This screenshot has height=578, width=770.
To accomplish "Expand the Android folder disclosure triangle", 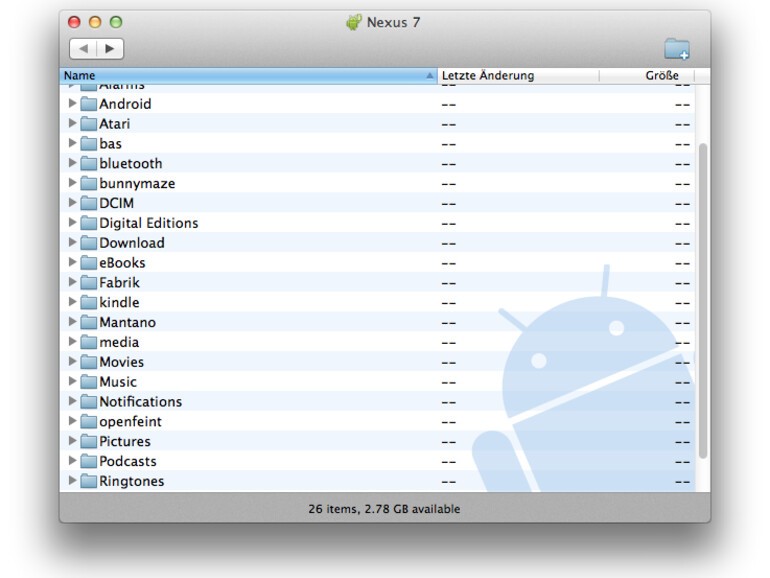I will [x=72, y=103].
